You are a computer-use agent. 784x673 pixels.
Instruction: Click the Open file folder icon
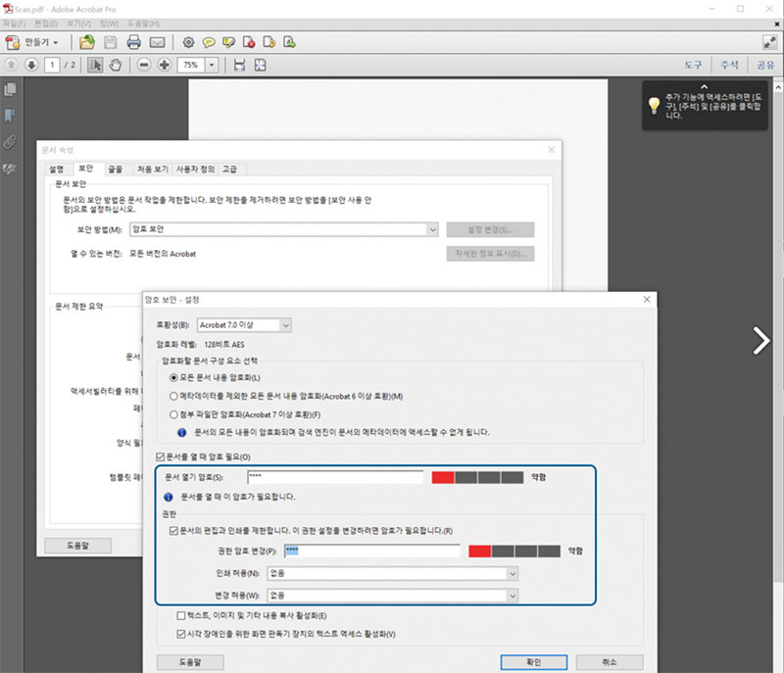pos(87,42)
